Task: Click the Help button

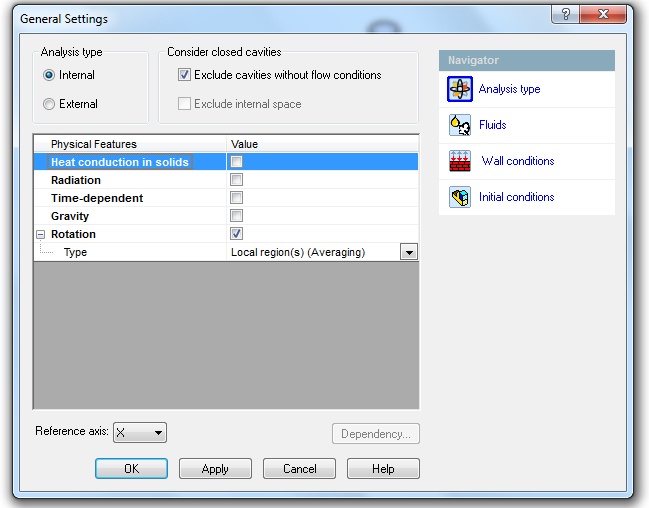Action: (383, 469)
